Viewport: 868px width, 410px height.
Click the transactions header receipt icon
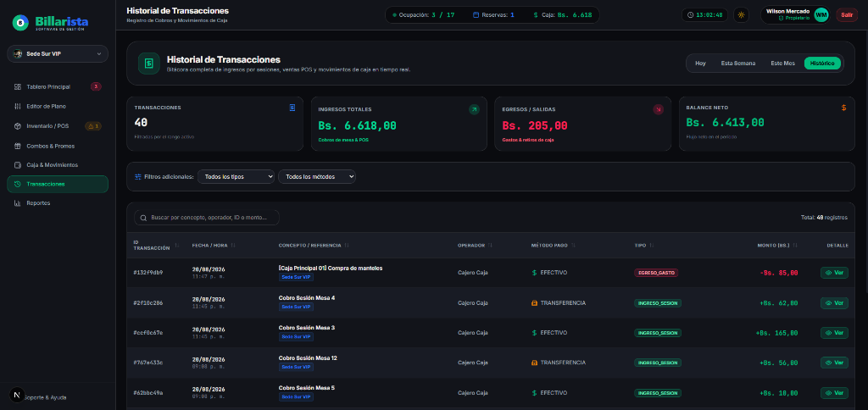pos(149,63)
